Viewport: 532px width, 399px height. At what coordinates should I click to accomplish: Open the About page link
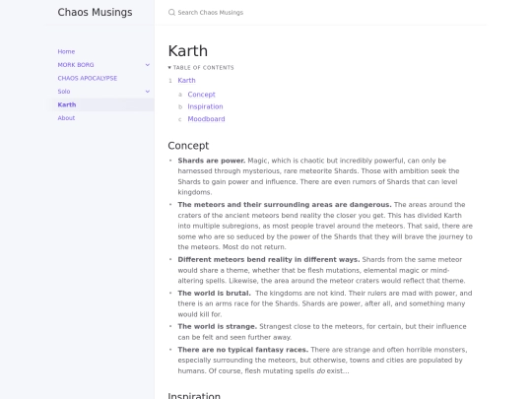tap(66, 118)
